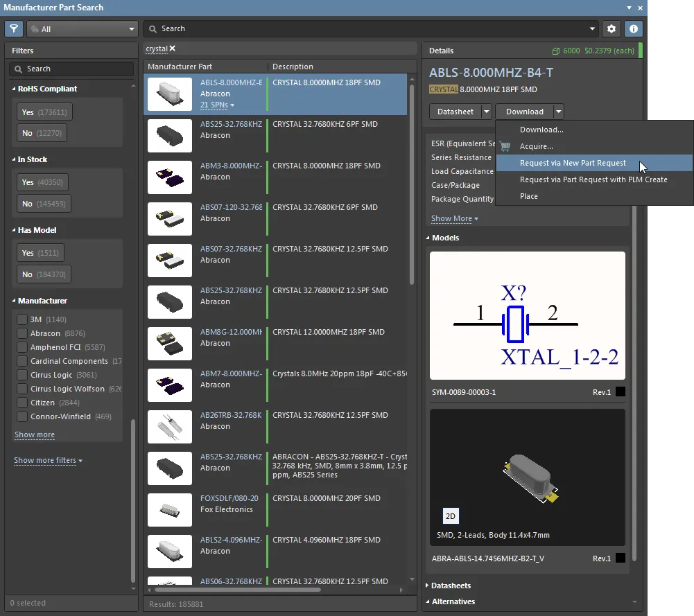The width and height of the screenshot is (694, 616).
Task: Toggle Has Model Yes filter
Action: click(x=40, y=253)
